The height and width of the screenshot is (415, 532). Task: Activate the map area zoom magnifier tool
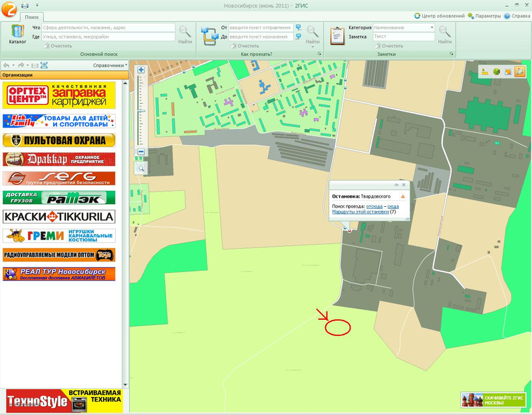141,168
